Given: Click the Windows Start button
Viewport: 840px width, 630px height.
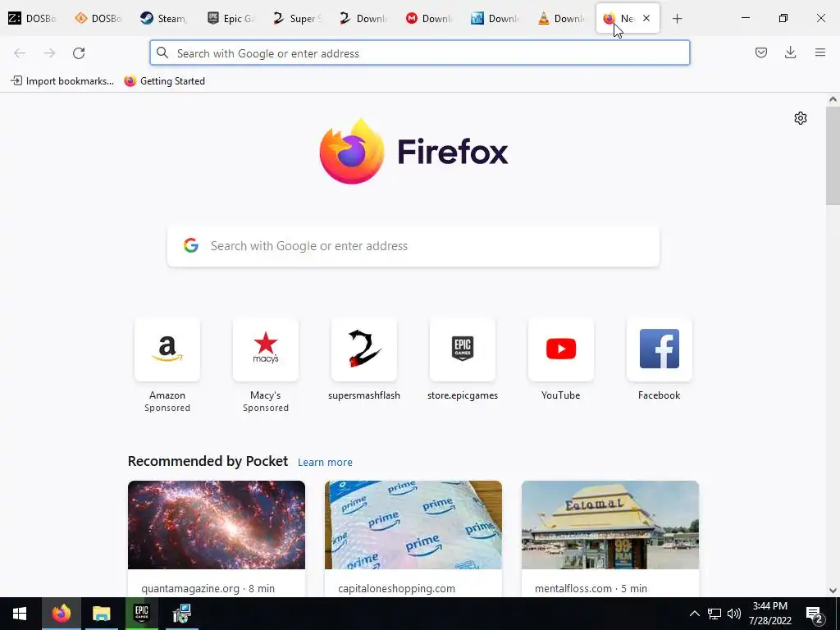Looking at the screenshot, I should coord(20,614).
